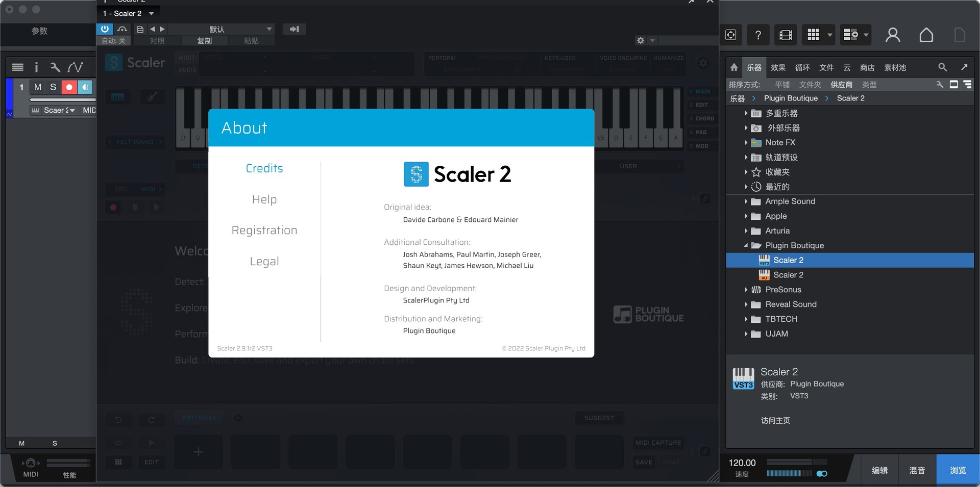The height and width of the screenshot is (487, 980).
Task: Sort browser by 文件夹
Action: click(x=810, y=85)
